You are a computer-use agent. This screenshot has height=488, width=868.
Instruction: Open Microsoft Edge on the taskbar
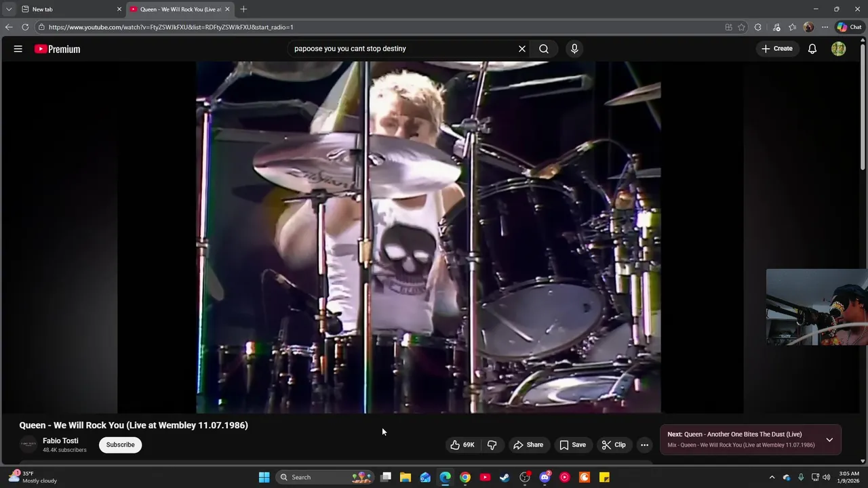[x=445, y=477]
